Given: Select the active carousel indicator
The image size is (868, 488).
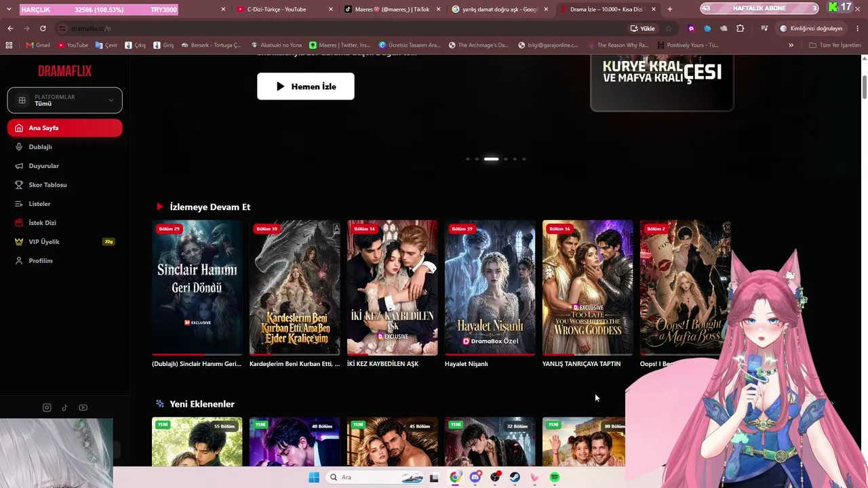Looking at the screenshot, I should 491,159.
